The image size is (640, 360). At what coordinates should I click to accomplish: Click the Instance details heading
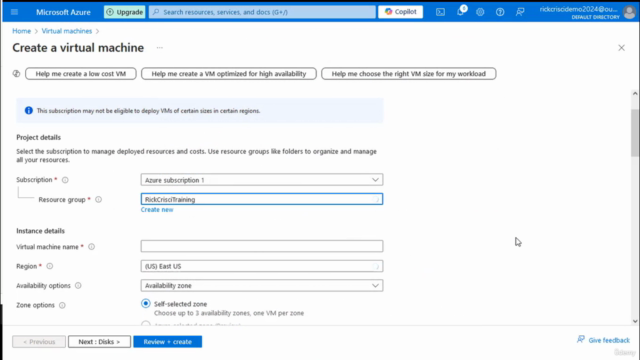click(40, 231)
